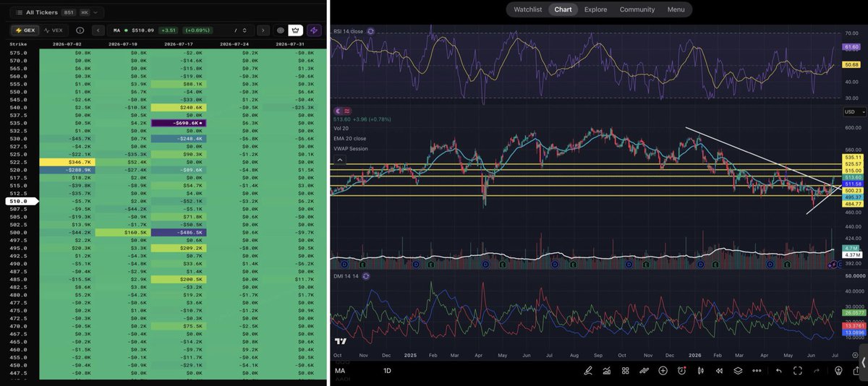Click the RSI 14 close indicator label
868x386 pixels.
pyautogui.click(x=349, y=32)
